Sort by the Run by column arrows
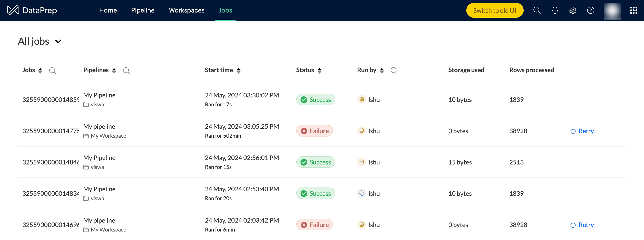 [x=382, y=71]
